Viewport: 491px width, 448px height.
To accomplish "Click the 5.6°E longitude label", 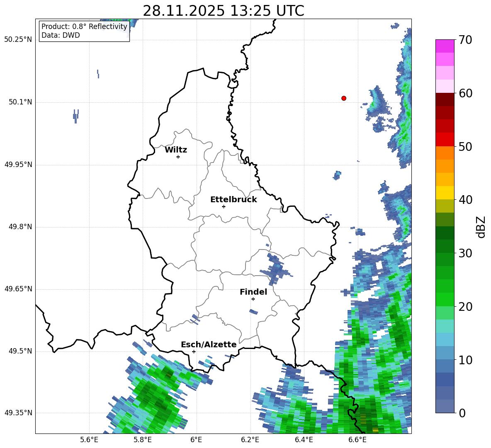I will click(89, 440).
